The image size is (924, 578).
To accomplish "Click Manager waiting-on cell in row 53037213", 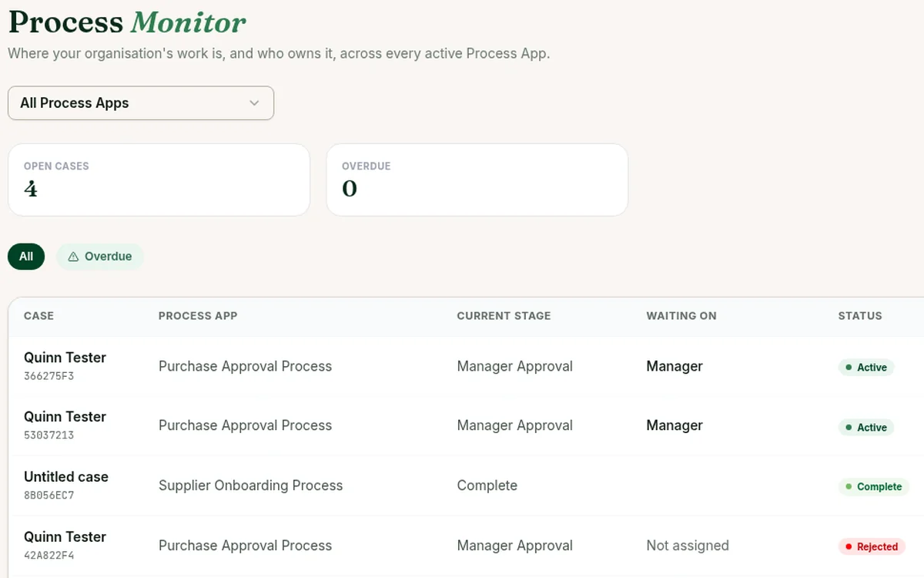I will [675, 425].
